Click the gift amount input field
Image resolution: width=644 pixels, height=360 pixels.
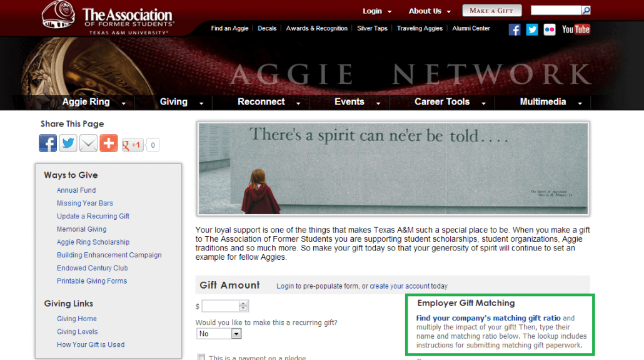pyautogui.click(x=220, y=306)
